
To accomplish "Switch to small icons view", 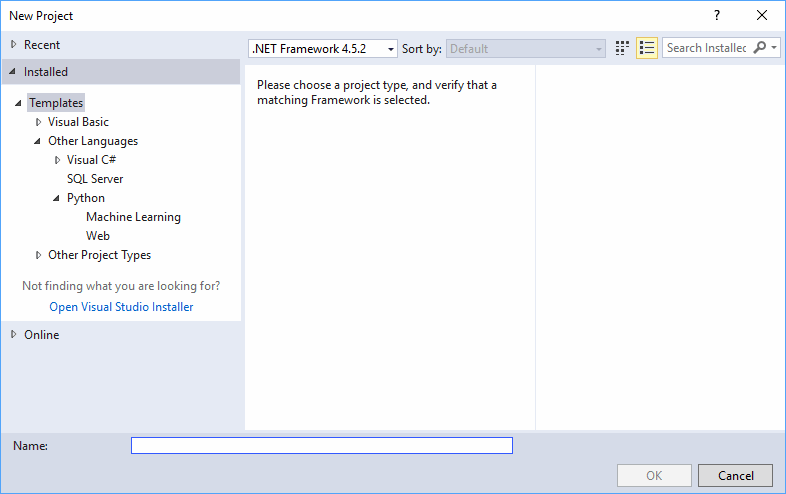I will [622, 48].
